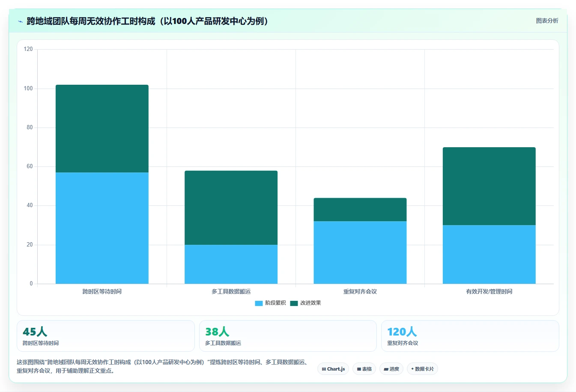The height and width of the screenshot is (392, 576).
Task: Click the 重复对齐会议 x-axis label
Action: coord(360,291)
